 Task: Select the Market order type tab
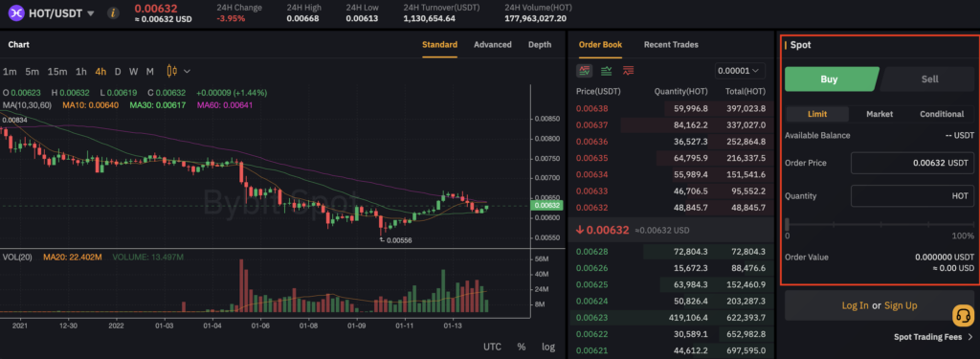[x=880, y=114]
